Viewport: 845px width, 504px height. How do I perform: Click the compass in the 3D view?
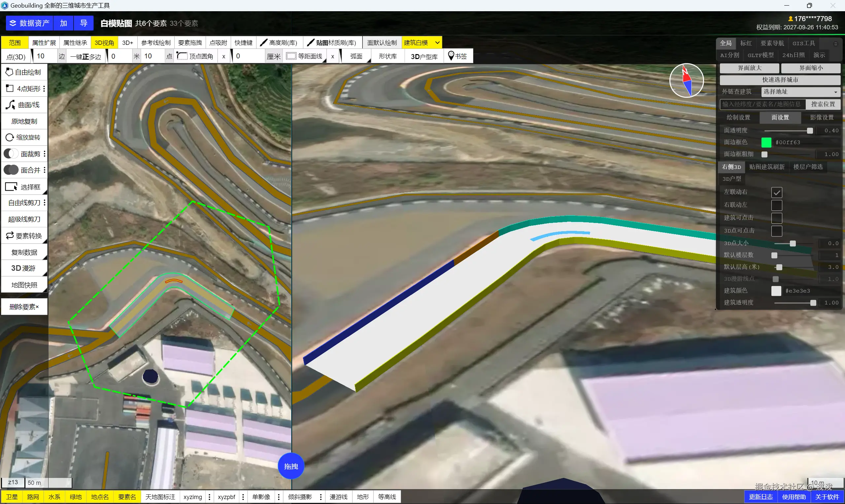click(x=686, y=80)
